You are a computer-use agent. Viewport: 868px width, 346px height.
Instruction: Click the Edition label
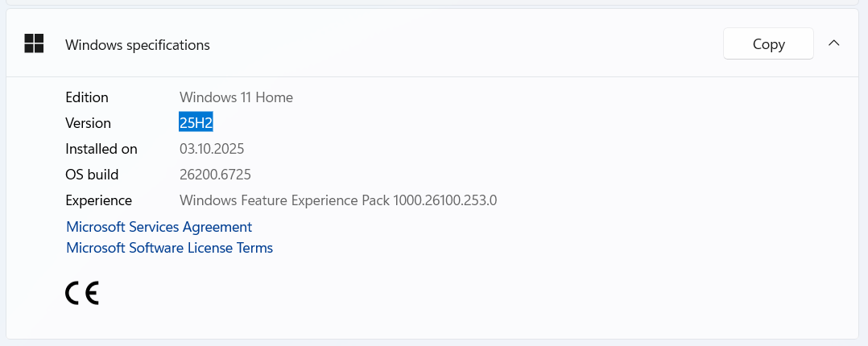(x=87, y=97)
